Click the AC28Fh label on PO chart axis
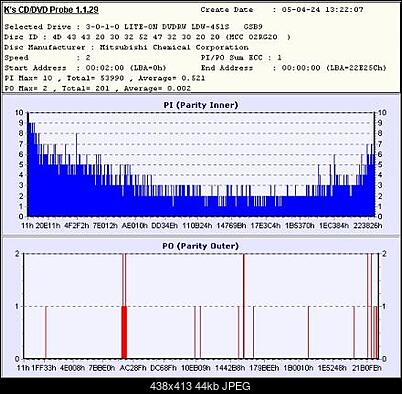The height and width of the screenshot is (394, 402). click(133, 368)
